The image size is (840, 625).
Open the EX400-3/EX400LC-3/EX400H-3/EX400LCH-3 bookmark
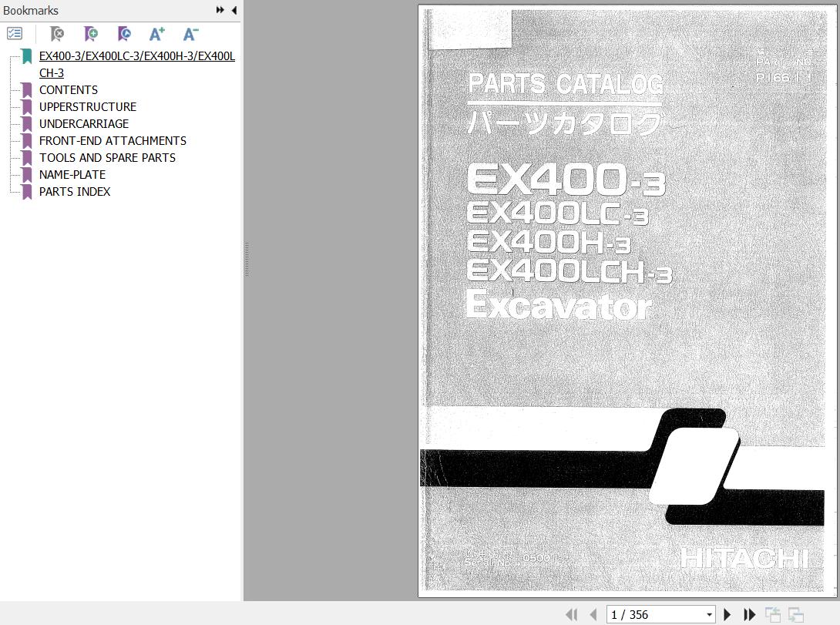[137, 64]
